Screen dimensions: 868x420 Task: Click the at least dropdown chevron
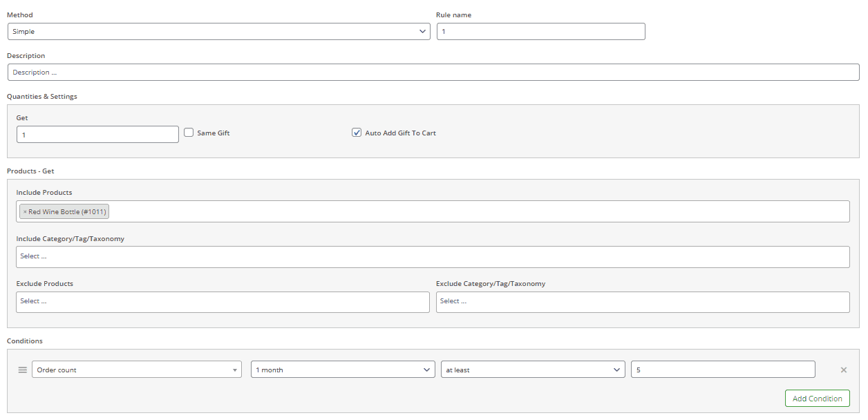click(618, 369)
